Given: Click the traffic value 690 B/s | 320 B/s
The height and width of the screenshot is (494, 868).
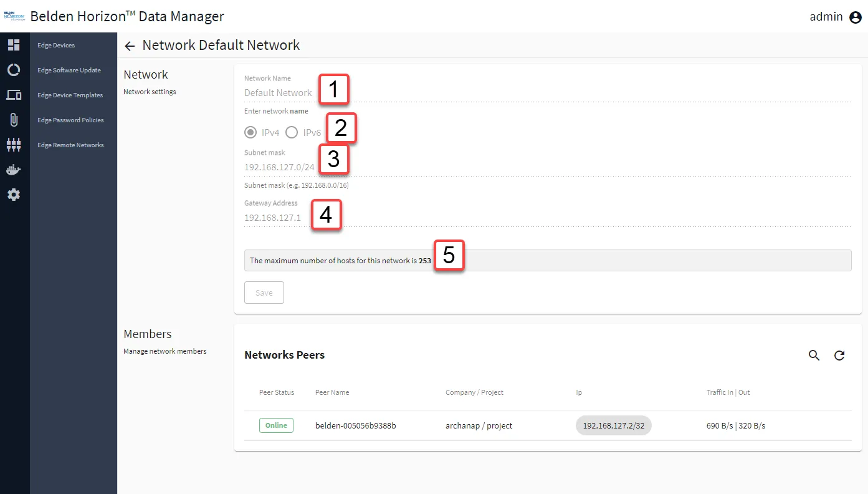Looking at the screenshot, I should point(736,426).
